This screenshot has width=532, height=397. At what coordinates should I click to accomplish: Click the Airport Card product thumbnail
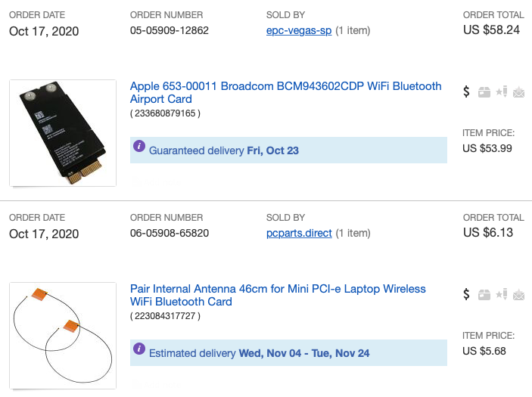[63, 133]
